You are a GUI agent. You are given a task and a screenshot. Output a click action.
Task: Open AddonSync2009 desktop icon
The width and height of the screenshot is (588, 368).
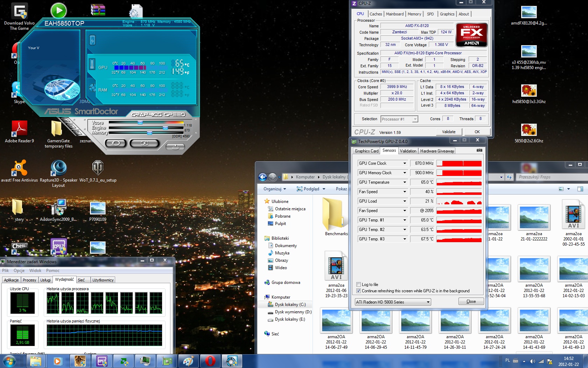(x=58, y=210)
